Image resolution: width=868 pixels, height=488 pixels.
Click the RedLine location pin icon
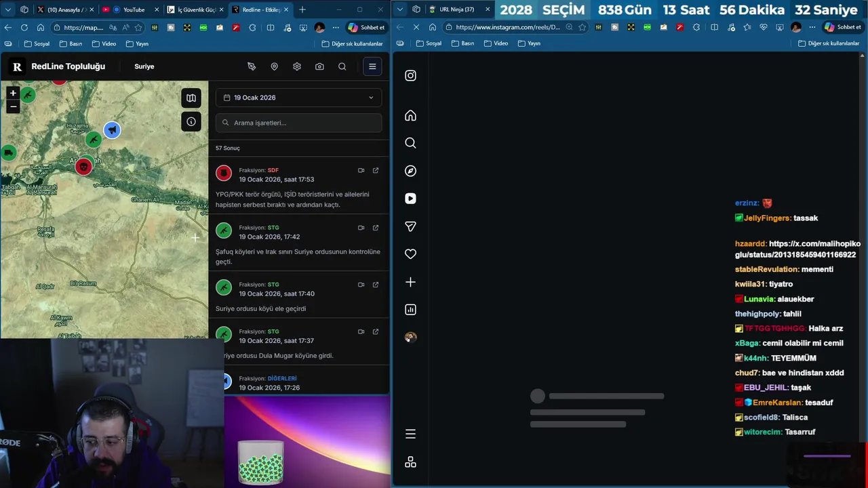pyautogui.click(x=274, y=66)
